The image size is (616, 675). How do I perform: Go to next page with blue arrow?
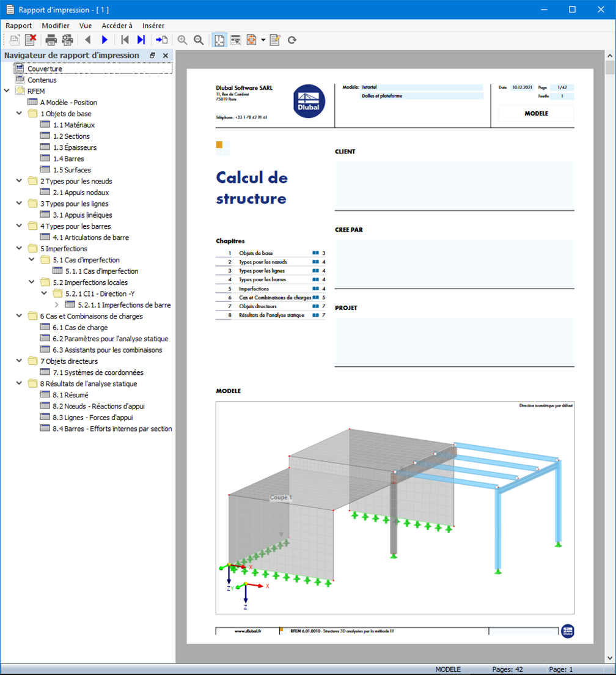click(x=105, y=40)
